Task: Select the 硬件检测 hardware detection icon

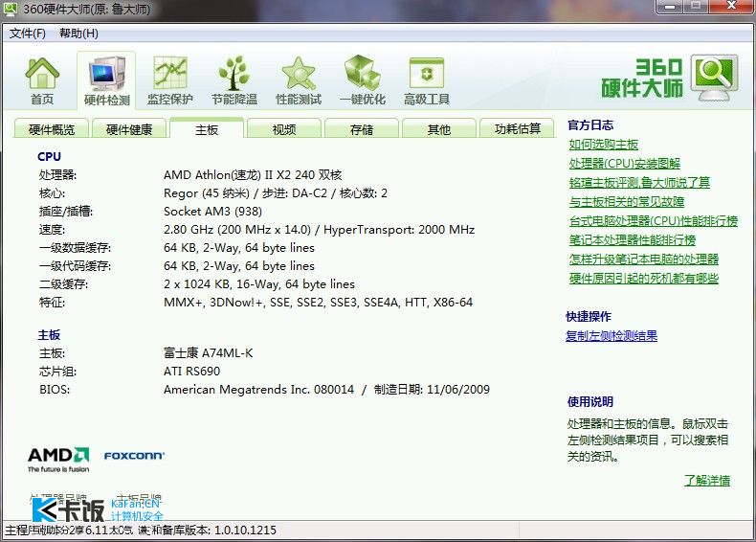Action: pos(106,80)
